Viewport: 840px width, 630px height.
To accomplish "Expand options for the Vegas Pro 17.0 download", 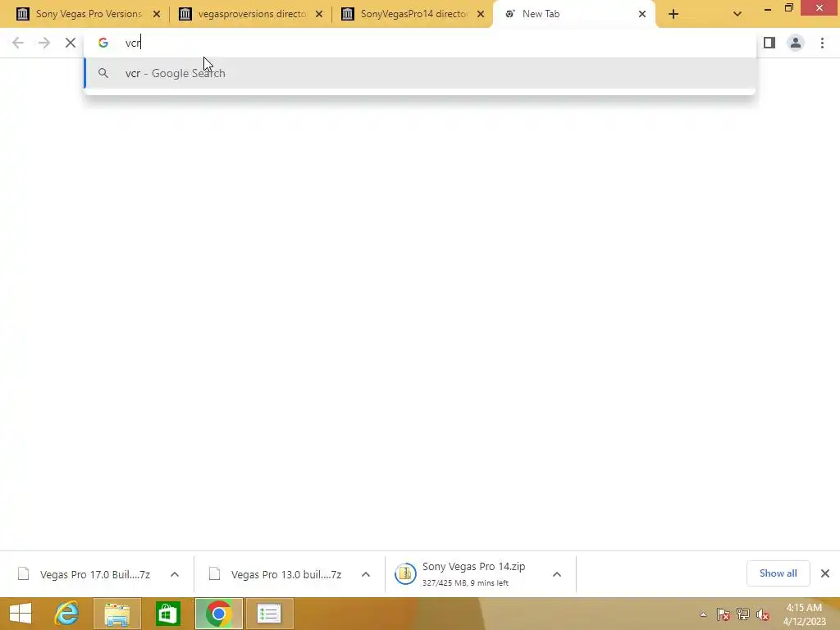I will pos(175,574).
